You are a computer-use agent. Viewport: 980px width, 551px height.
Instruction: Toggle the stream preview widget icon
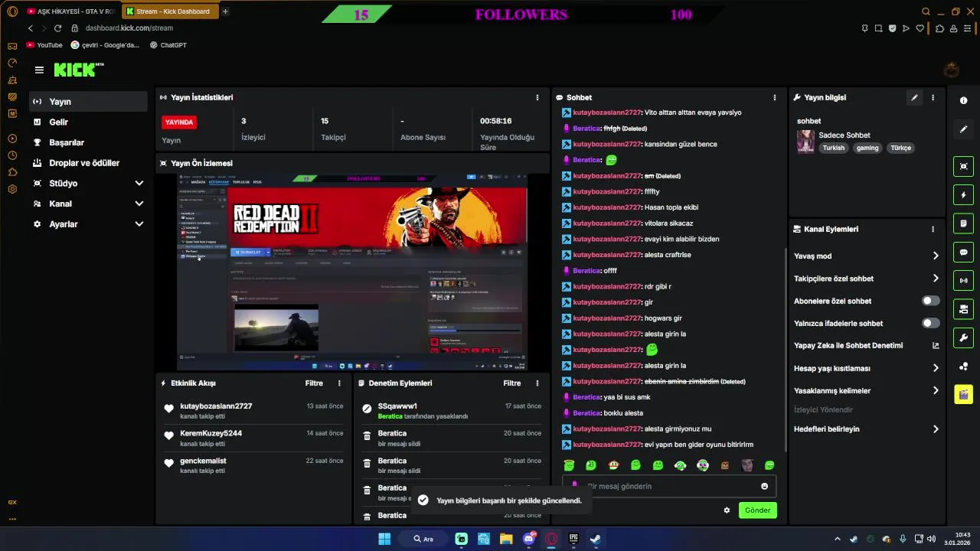point(963,166)
